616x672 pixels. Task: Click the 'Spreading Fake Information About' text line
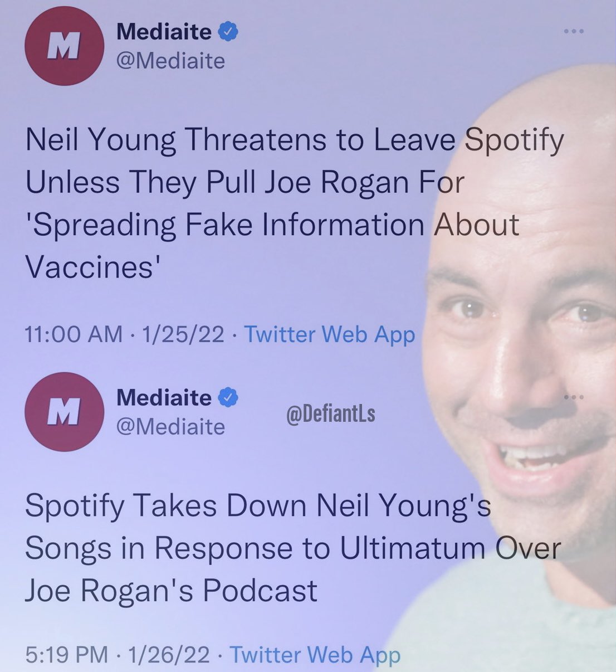pyautogui.click(x=272, y=225)
